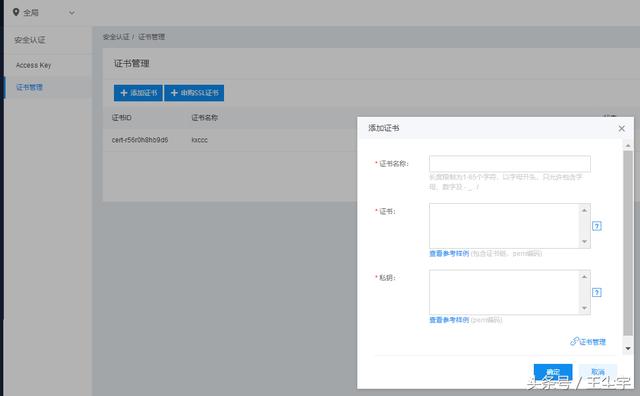Viewport: 640px width, 396px height.
Task: Click the dialog scrollbar down arrow
Action: 628,349
